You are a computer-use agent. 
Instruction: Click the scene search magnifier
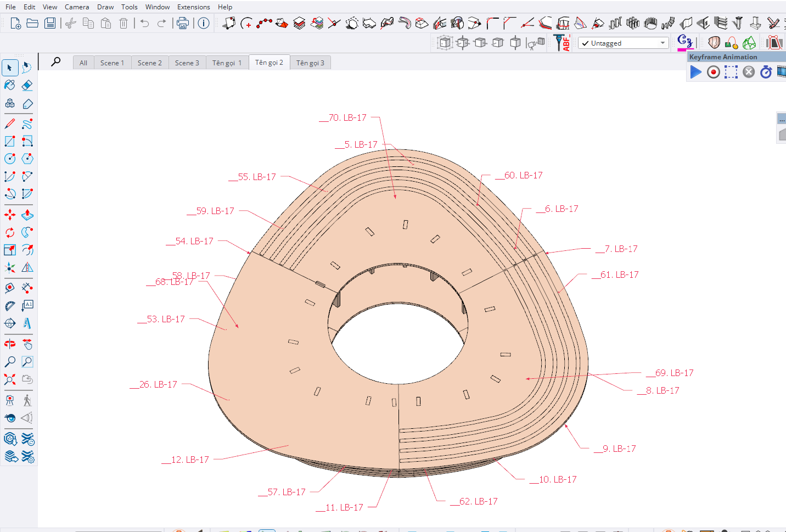(x=56, y=62)
